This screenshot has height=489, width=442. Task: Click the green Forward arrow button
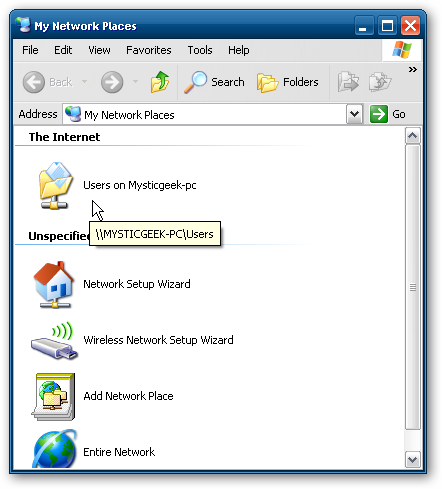[112, 82]
